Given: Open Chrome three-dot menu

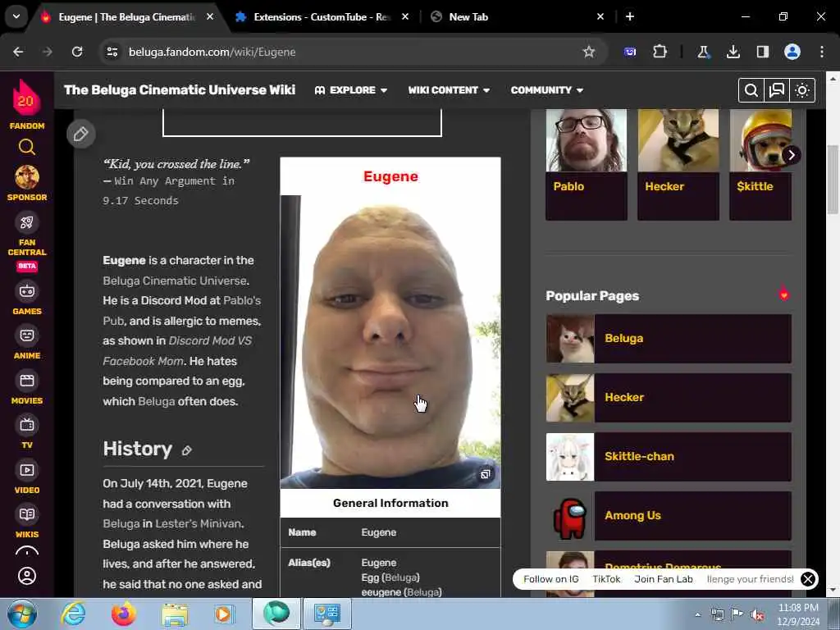Looking at the screenshot, I should coord(822,52).
